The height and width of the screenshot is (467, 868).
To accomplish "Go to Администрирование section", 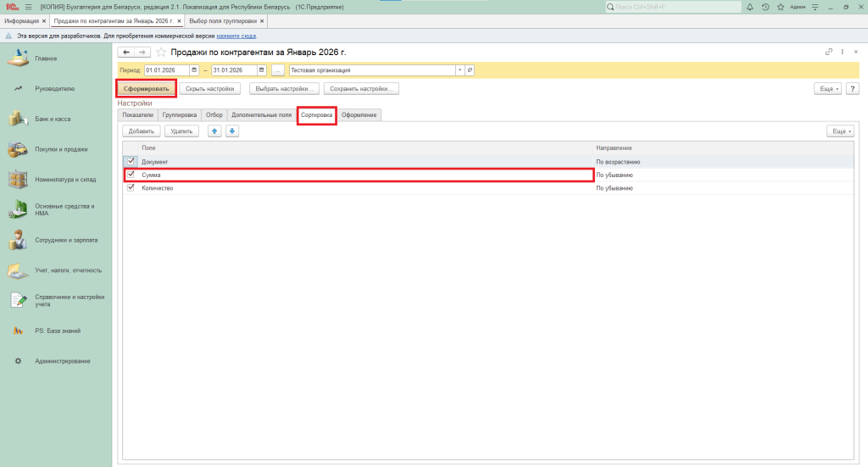I will 62,361.
